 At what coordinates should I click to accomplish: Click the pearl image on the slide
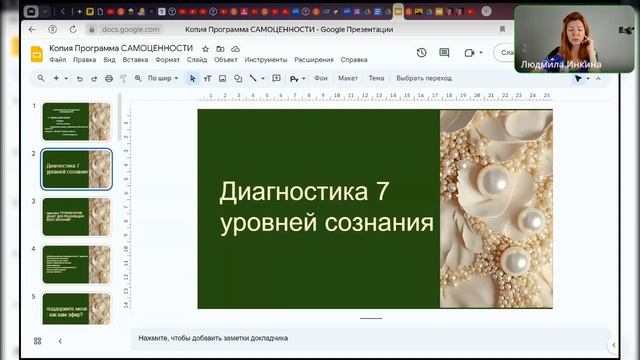[496, 209]
